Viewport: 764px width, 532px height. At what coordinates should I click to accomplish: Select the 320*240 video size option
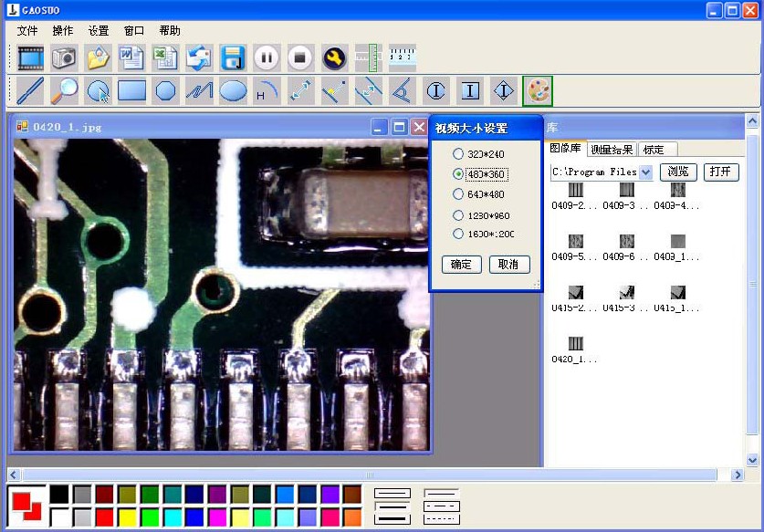(478, 154)
